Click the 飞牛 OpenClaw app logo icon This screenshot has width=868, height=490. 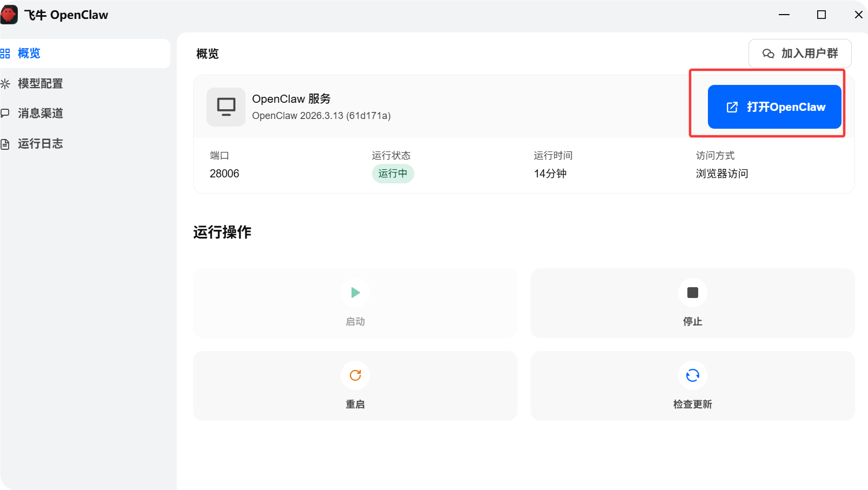pos(9,15)
